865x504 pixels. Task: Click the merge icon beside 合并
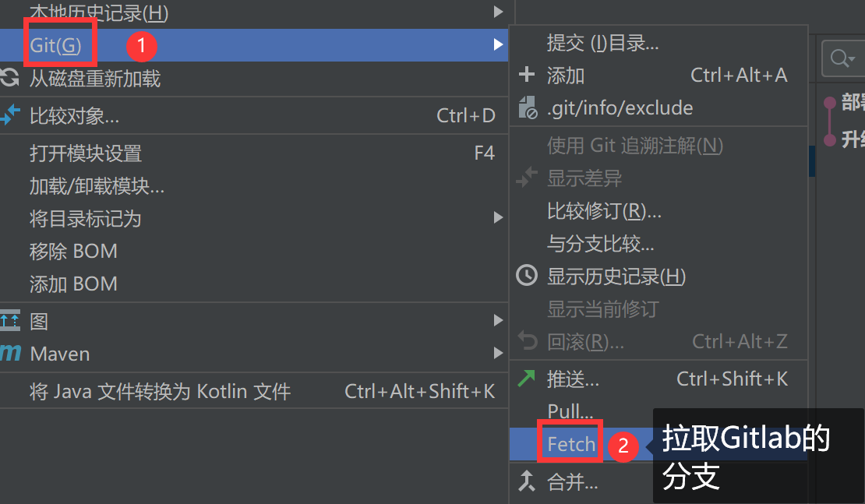pyautogui.click(x=527, y=481)
